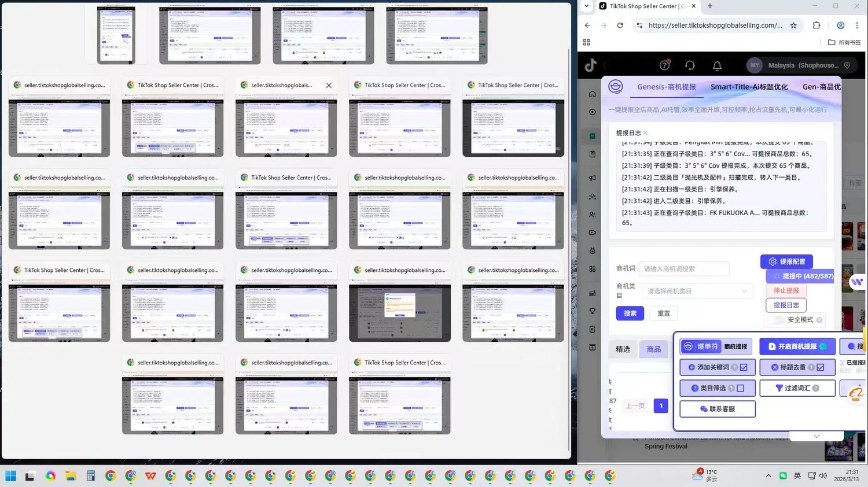
Task: Open the Chrome apps grid icon
Action: [x=586, y=42]
